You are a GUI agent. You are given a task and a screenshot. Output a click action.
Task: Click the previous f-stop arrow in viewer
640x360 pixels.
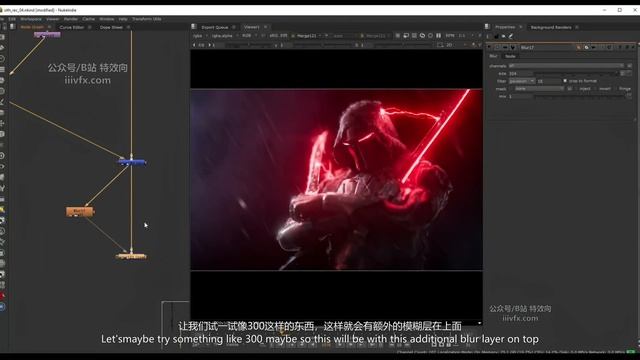(194, 45)
